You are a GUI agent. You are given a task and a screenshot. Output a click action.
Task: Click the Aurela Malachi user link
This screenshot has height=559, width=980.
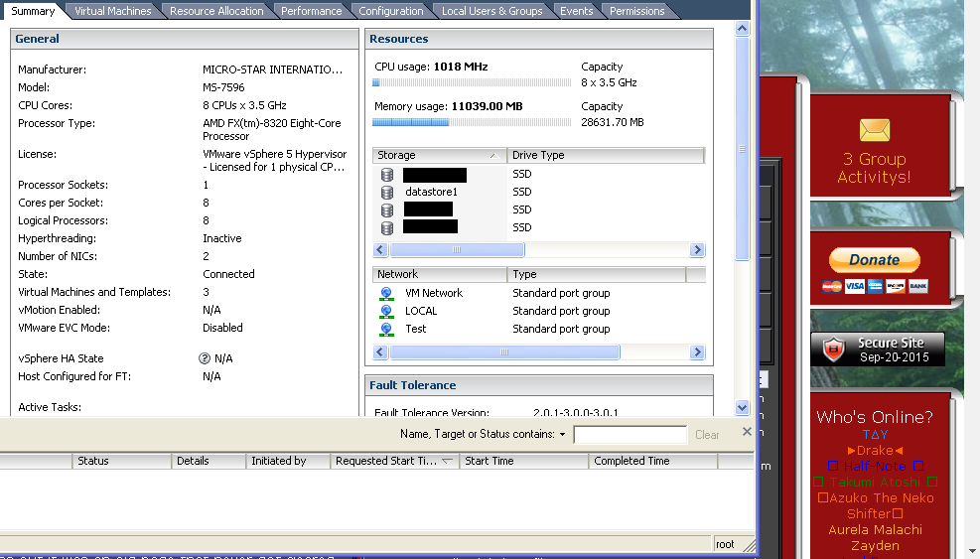click(x=875, y=529)
